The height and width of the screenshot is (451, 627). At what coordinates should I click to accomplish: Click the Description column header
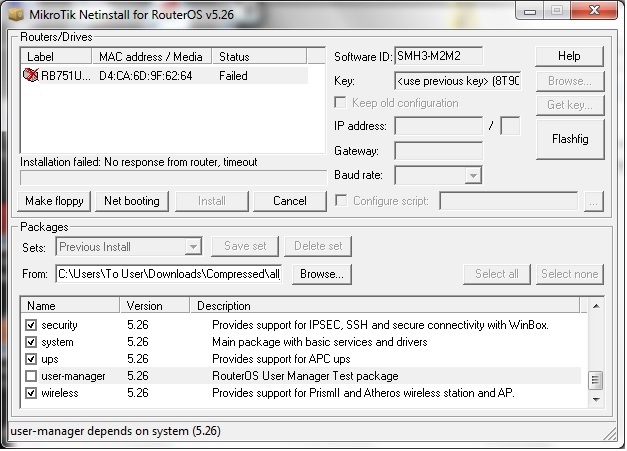pos(384,306)
